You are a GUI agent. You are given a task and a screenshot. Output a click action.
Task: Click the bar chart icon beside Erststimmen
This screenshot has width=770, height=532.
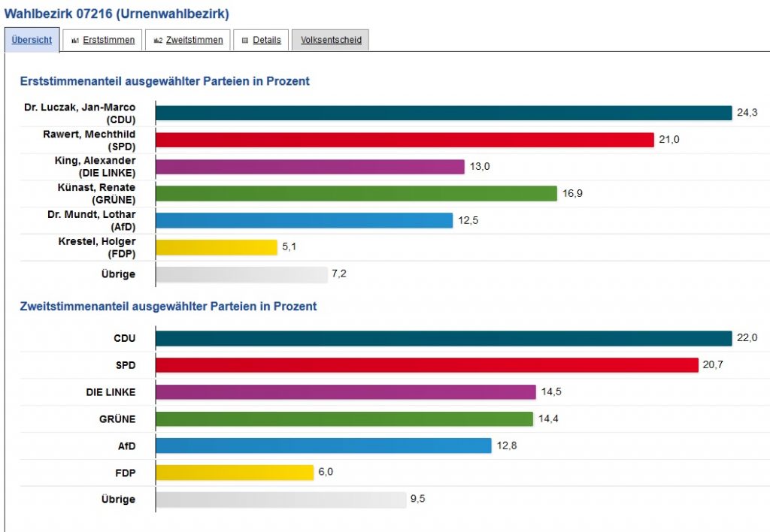point(75,41)
